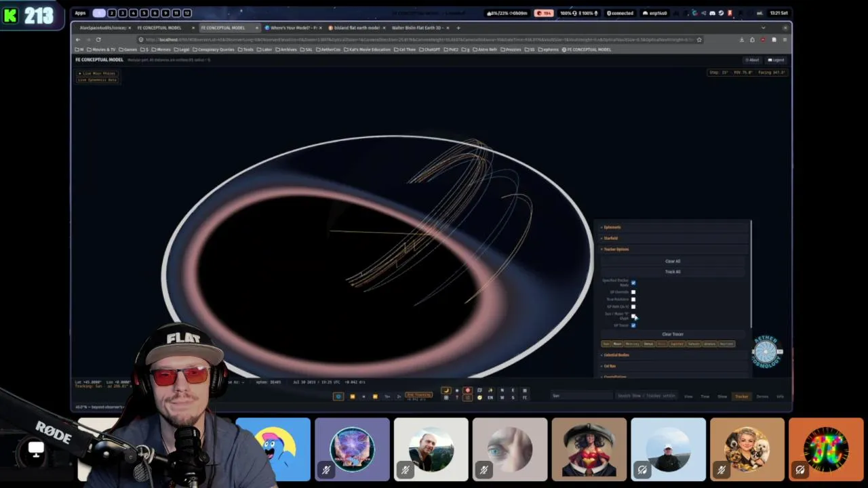The image size is (868, 488).
Task: Click the crescent moon night-mode icon
Action: pyautogui.click(x=446, y=390)
